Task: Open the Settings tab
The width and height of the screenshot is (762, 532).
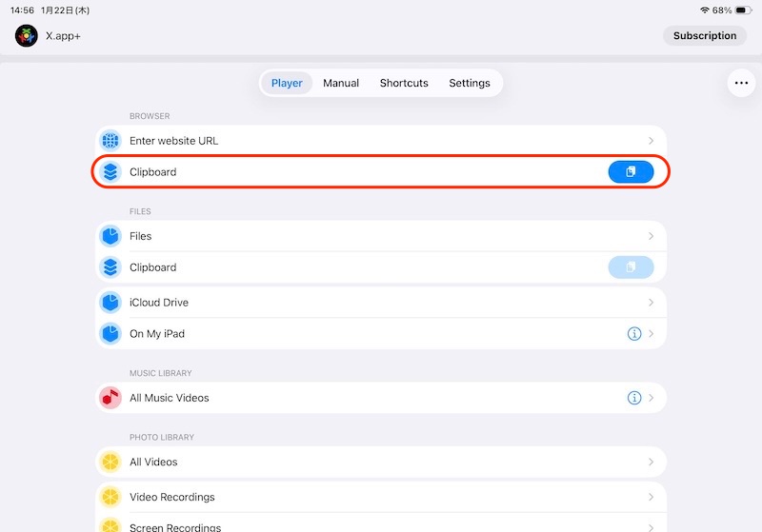Action: pos(470,83)
